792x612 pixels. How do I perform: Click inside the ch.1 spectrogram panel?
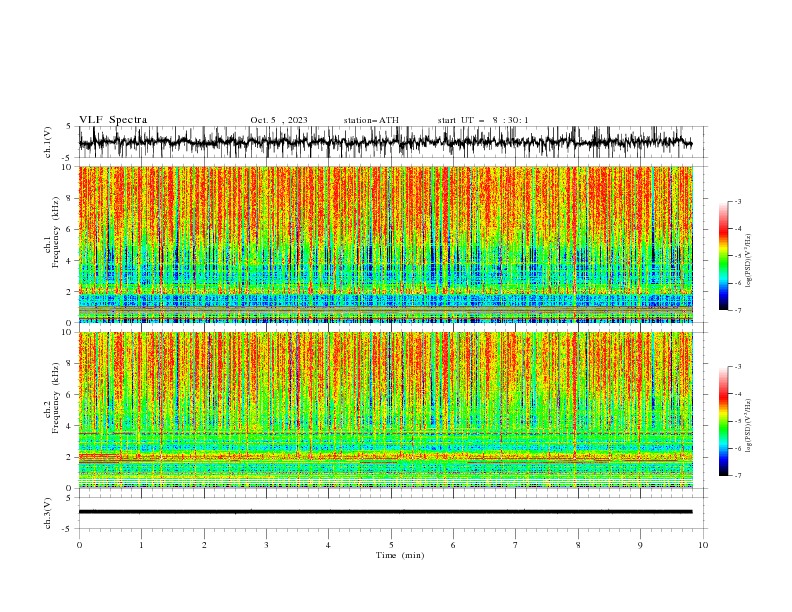click(x=385, y=244)
